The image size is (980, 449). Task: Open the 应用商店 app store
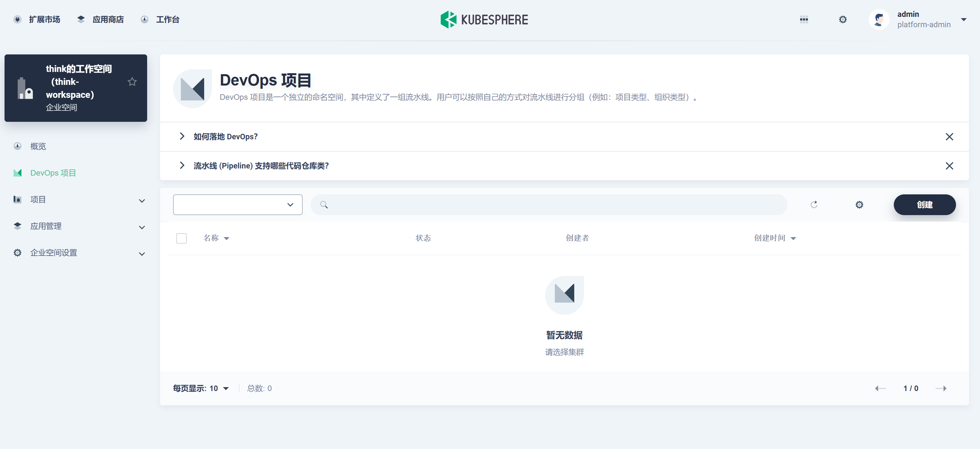pyautogui.click(x=100, y=19)
